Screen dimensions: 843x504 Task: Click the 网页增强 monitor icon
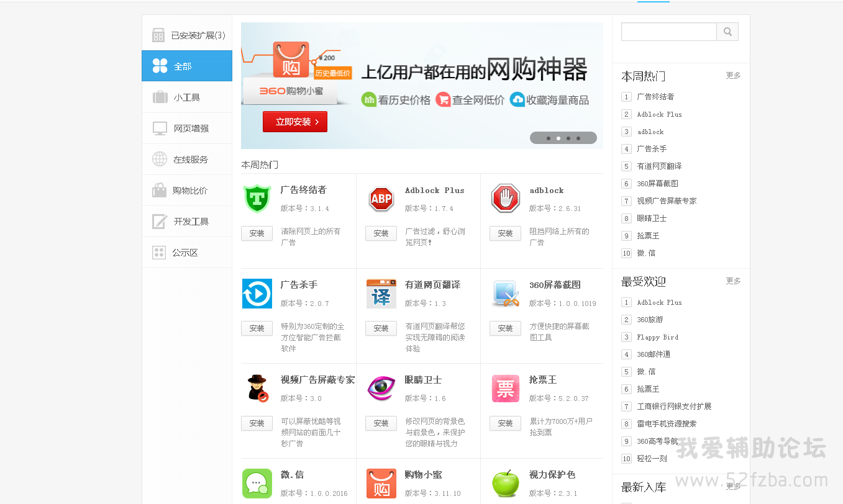click(160, 128)
